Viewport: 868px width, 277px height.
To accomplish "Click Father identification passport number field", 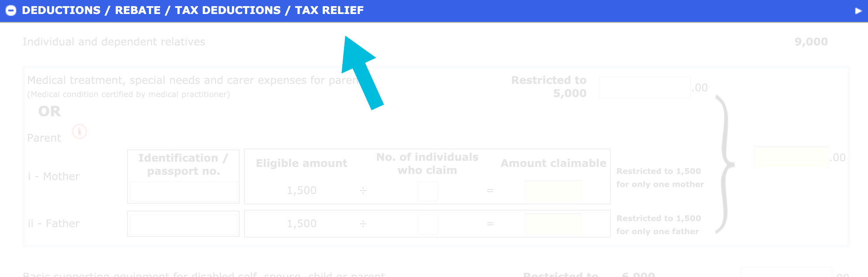I will 184,224.
